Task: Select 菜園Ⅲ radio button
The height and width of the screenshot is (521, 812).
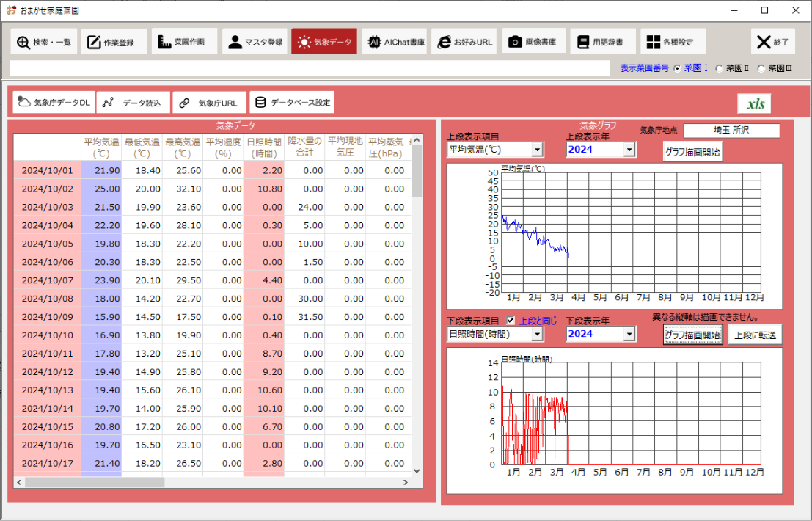Action: pos(761,68)
